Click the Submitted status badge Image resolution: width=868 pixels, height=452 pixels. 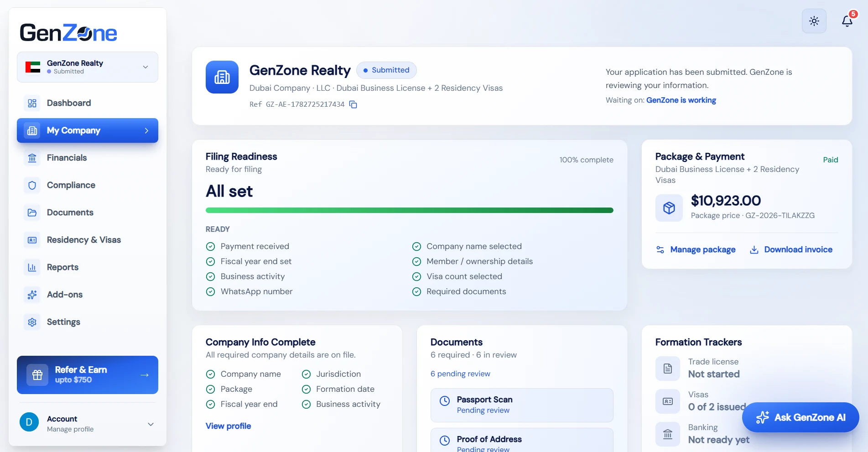pyautogui.click(x=386, y=70)
